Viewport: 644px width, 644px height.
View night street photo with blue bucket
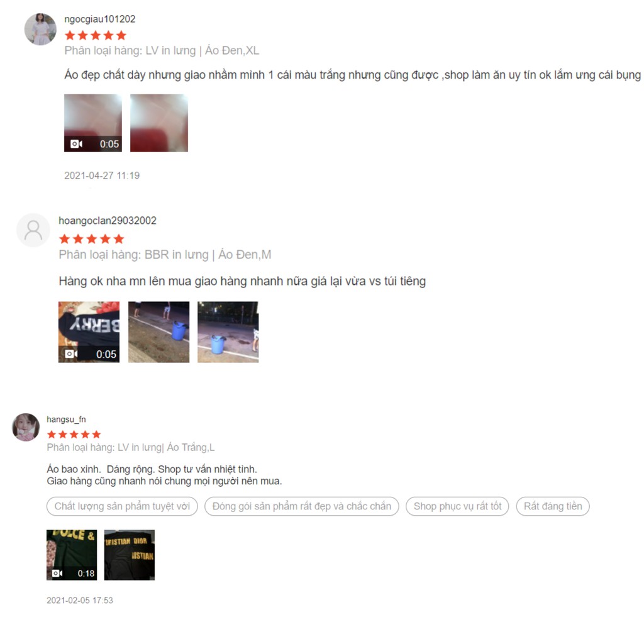coord(228,332)
